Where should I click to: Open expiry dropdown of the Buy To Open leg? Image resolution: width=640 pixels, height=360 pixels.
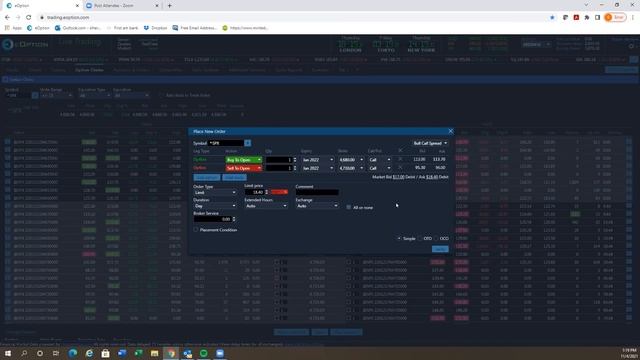coord(318,160)
